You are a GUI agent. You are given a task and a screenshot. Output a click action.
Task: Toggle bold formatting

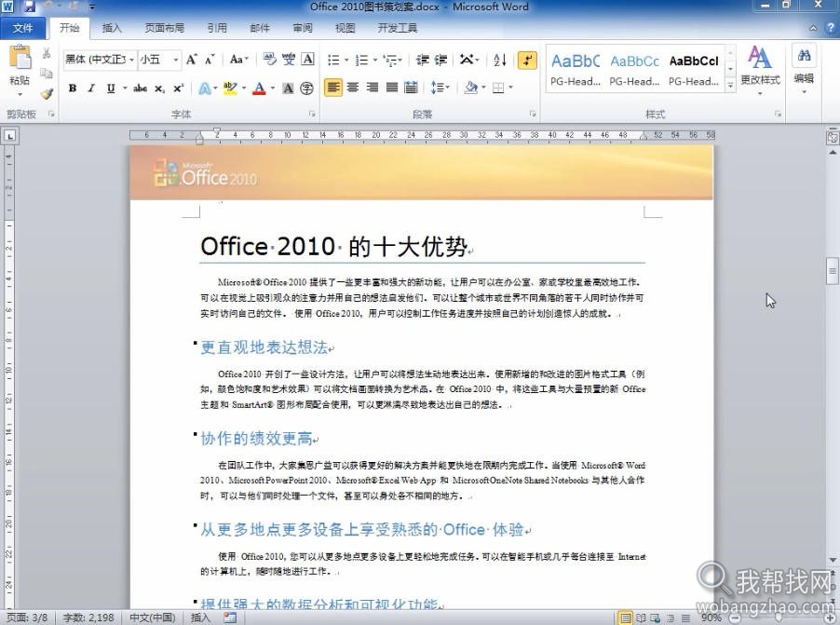[73, 88]
